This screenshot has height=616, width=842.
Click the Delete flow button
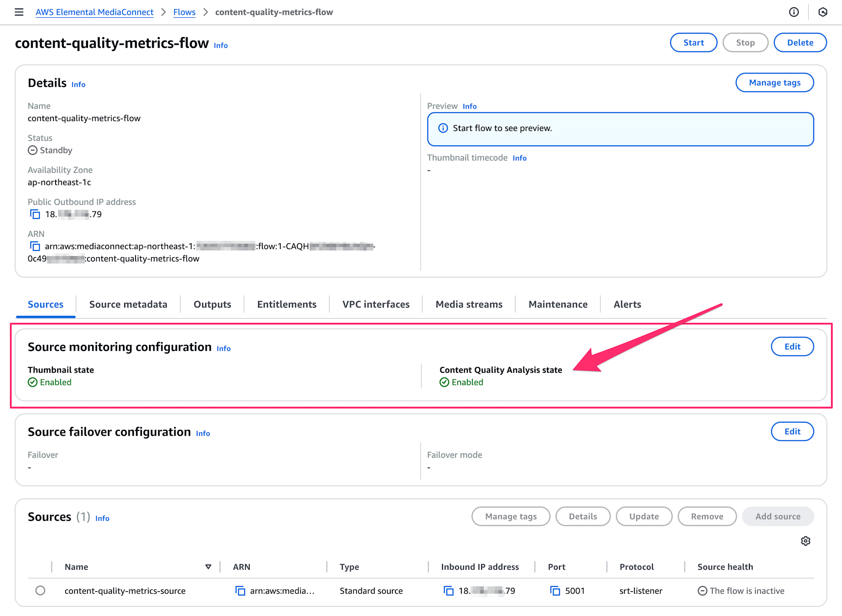coord(800,43)
